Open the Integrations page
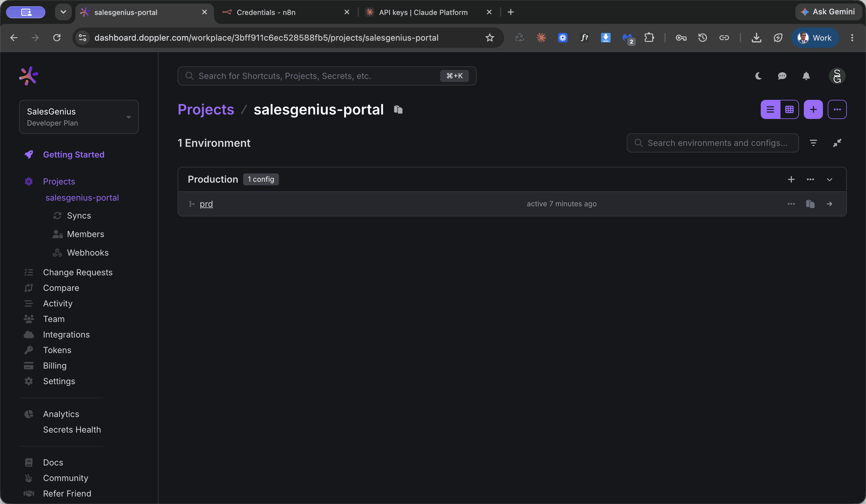The width and height of the screenshot is (866, 504). tap(66, 335)
